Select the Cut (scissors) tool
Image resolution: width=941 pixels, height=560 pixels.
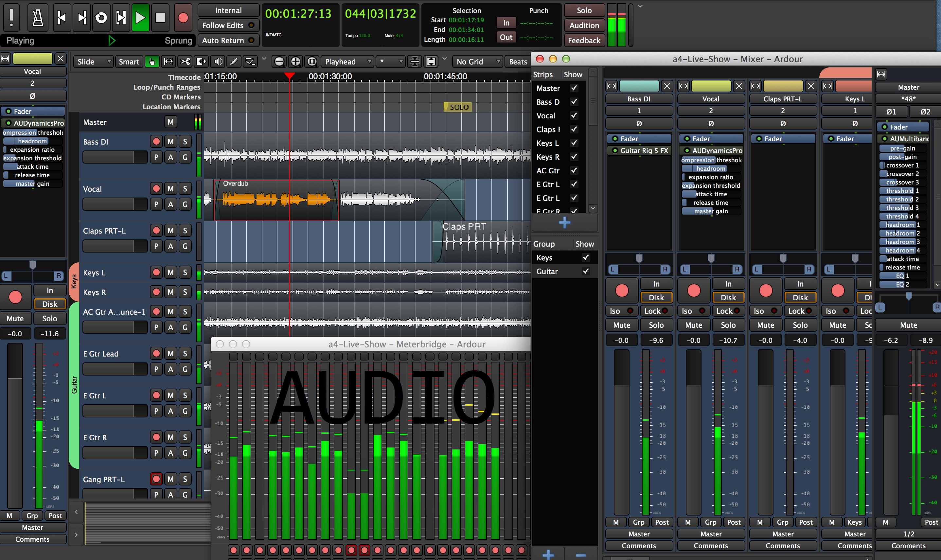click(x=185, y=61)
